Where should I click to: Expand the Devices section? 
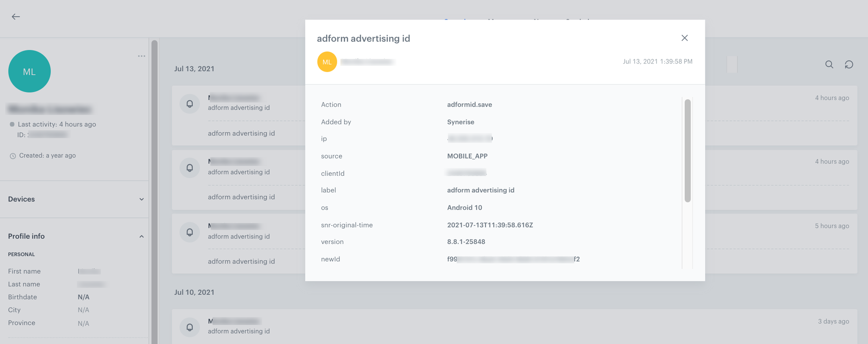(141, 199)
